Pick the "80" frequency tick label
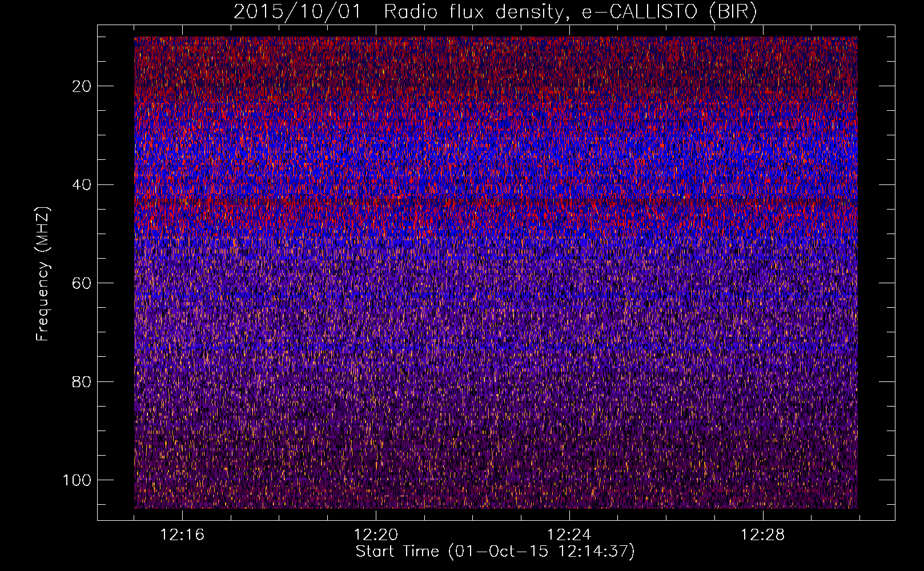924x571 pixels. [82, 381]
